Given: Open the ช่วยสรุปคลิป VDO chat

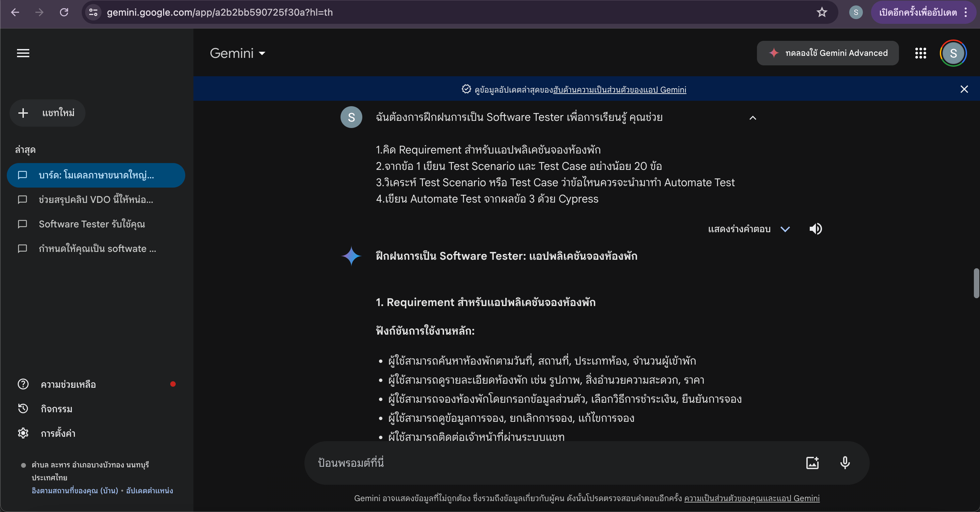Looking at the screenshot, I should (96, 200).
